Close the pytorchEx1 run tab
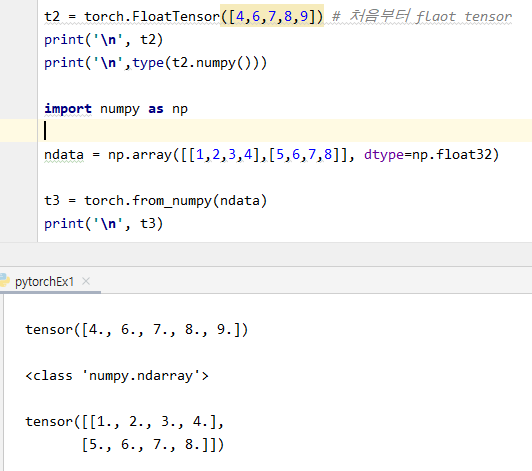This screenshot has height=471, width=532. pyautogui.click(x=86, y=281)
